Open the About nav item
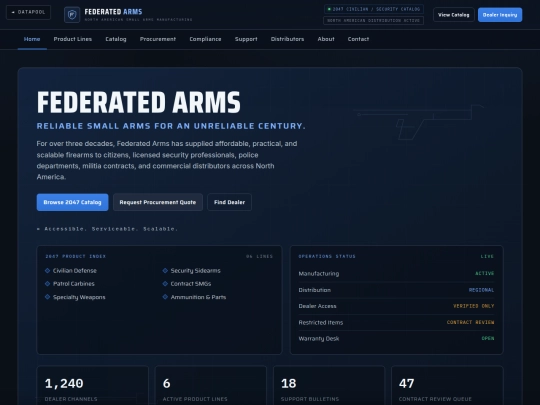The height and width of the screenshot is (405, 540). (326, 39)
